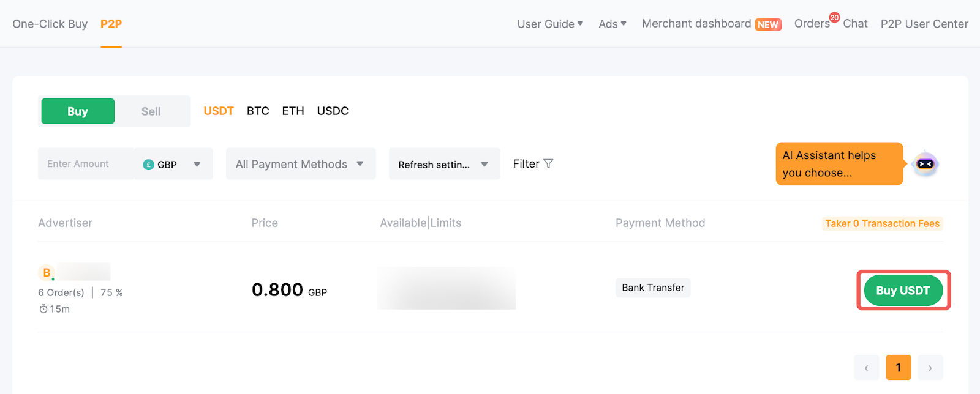This screenshot has height=394, width=980.
Task: Click the AI Assistant robot icon
Action: (x=925, y=164)
